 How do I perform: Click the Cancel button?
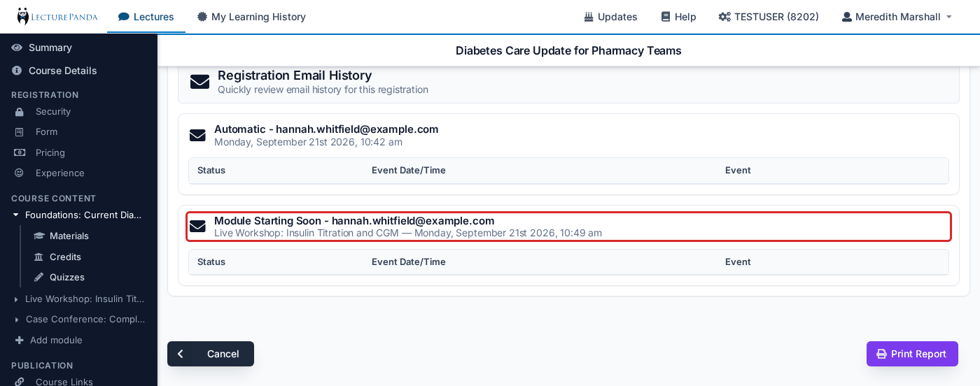pos(211,354)
